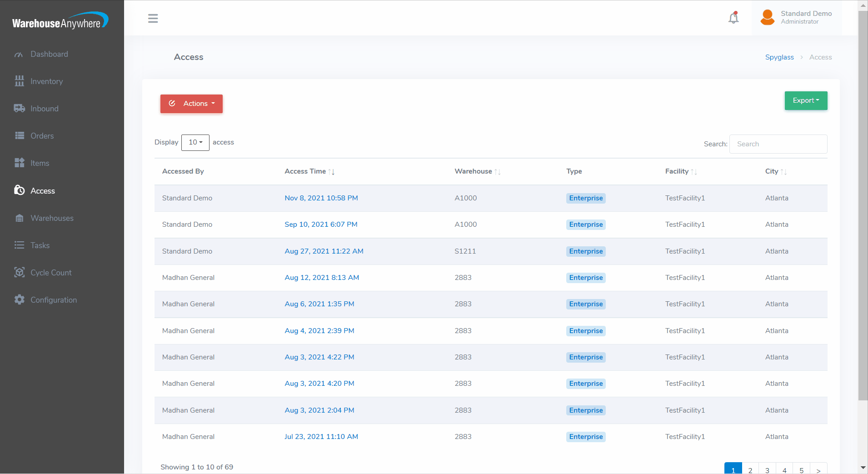Switch to the Orders menu item
Image resolution: width=868 pixels, height=474 pixels.
(42, 136)
